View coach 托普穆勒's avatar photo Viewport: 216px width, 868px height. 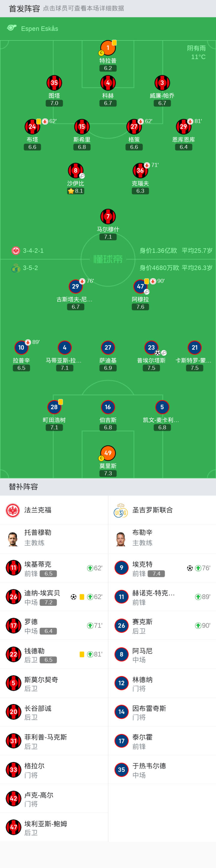tap(13, 539)
